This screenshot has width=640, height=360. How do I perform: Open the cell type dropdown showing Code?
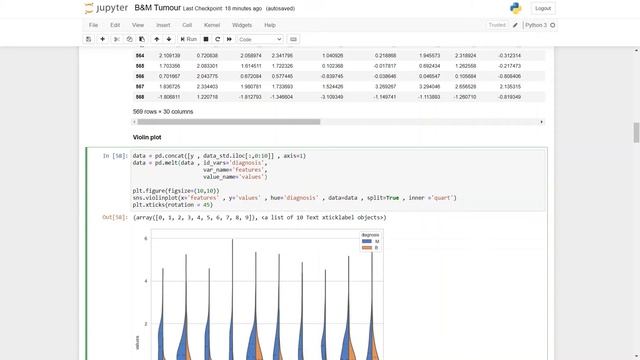coord(260,39)
